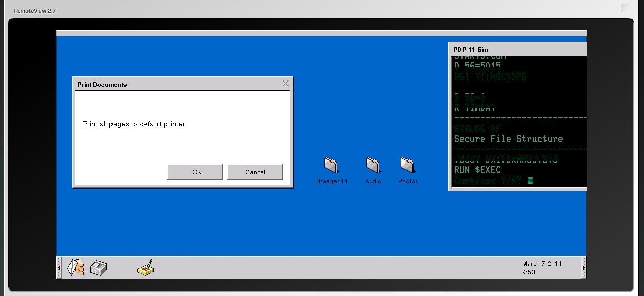
Task: Toggle the square box in RemoteView's top-right
Action: click(x=625, y=8)
